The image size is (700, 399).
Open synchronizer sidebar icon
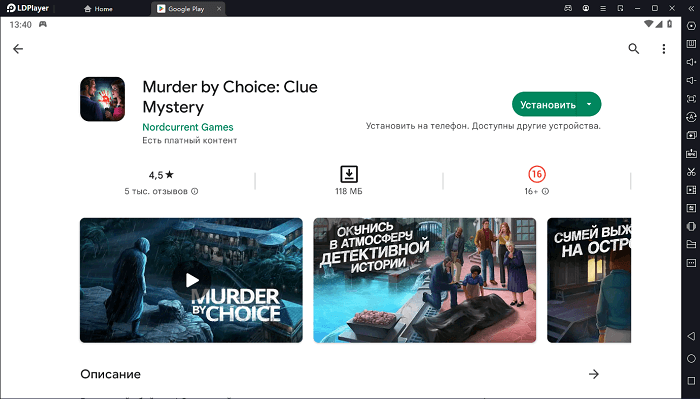(691, 208)
